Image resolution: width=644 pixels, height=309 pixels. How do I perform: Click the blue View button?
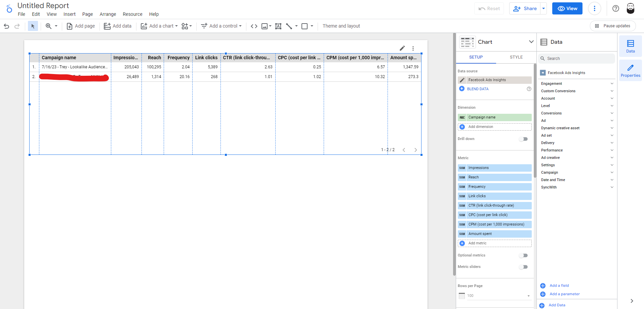(x=567, y=8)
